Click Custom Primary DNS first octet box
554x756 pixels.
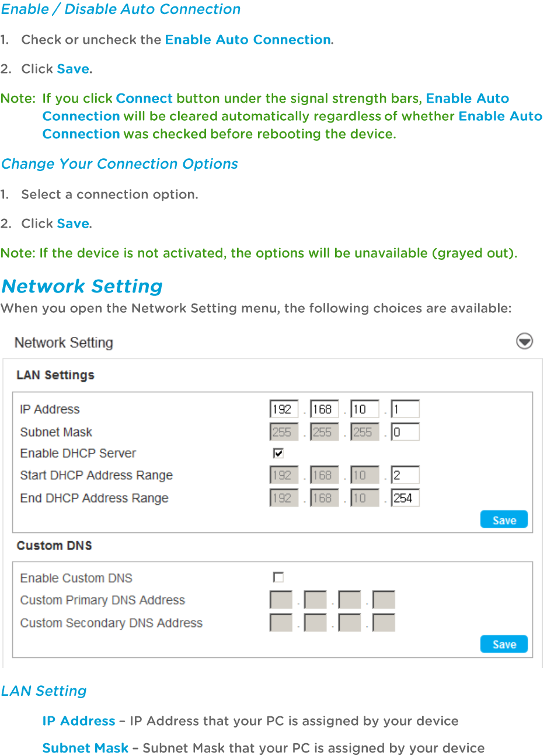(281, 600)
